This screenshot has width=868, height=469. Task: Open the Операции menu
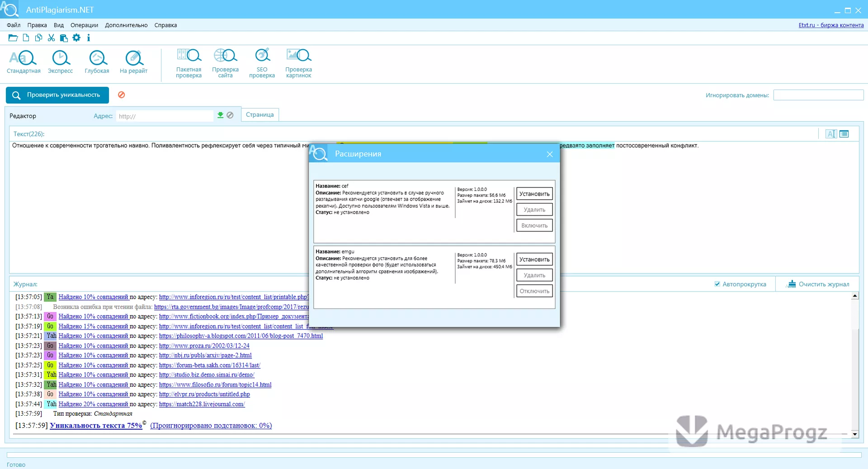84,25
